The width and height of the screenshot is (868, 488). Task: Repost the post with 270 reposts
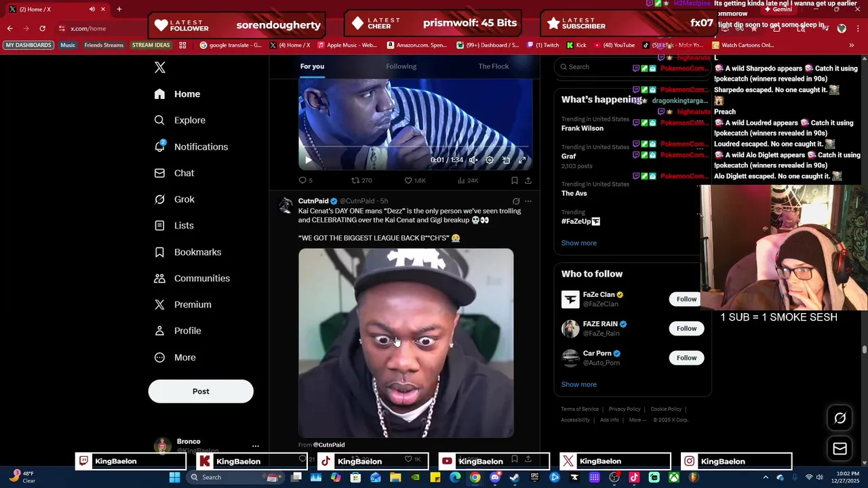point(361,180)
